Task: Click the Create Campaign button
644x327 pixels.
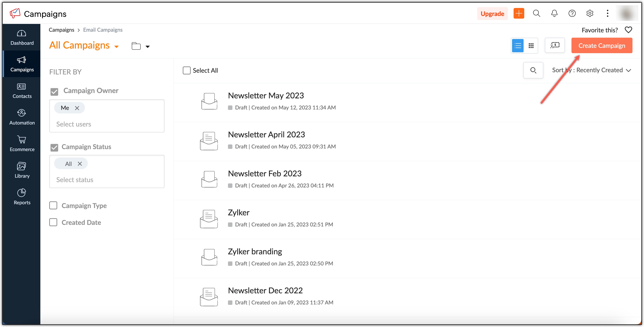Action: (x=601, y=46)
